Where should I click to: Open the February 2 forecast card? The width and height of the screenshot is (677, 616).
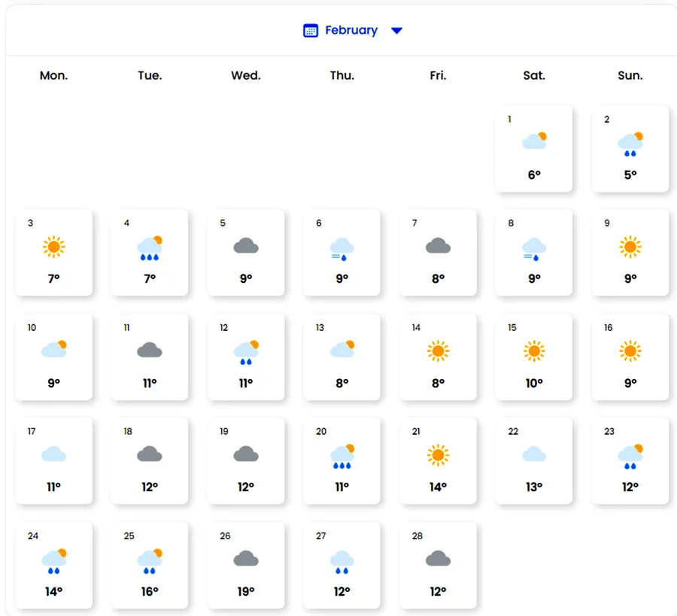coord(630,148)
